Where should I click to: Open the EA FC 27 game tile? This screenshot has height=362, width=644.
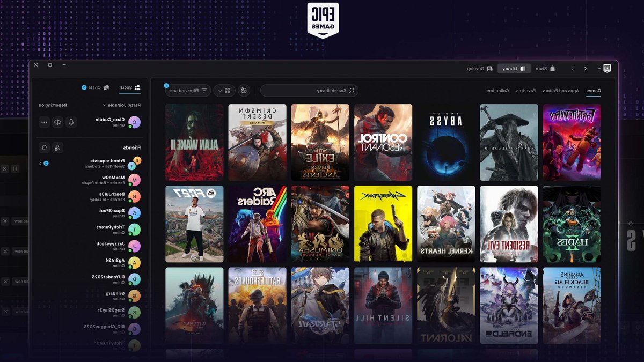[194, 224]
